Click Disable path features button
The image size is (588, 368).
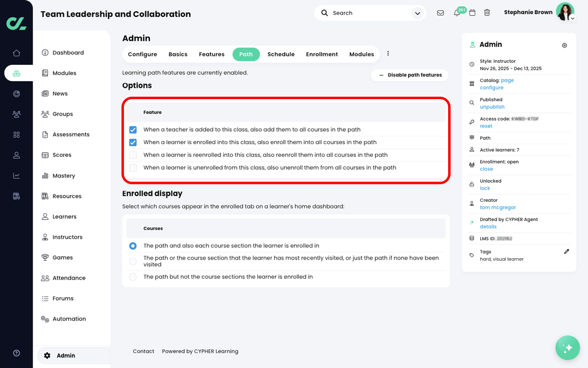click(x=409, y=75)
